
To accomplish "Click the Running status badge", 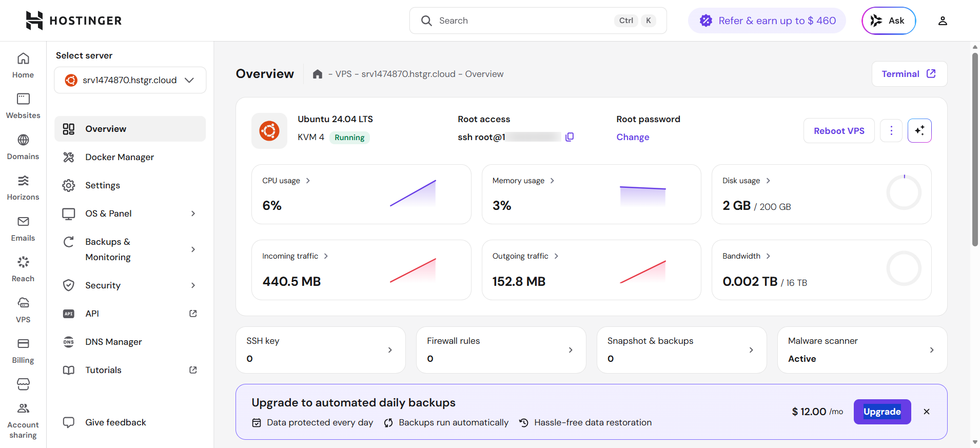I will coord(349,138).
